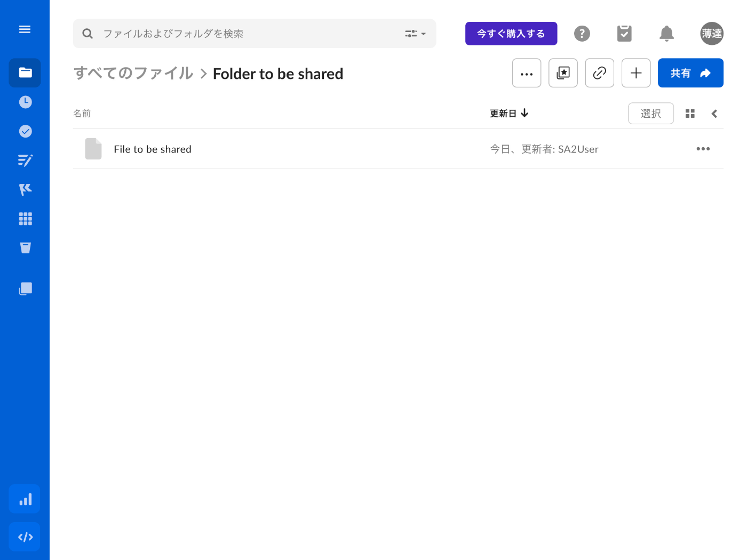
Task: Open Box Relay icon in sidebar
Action: (x=25, y=189)
